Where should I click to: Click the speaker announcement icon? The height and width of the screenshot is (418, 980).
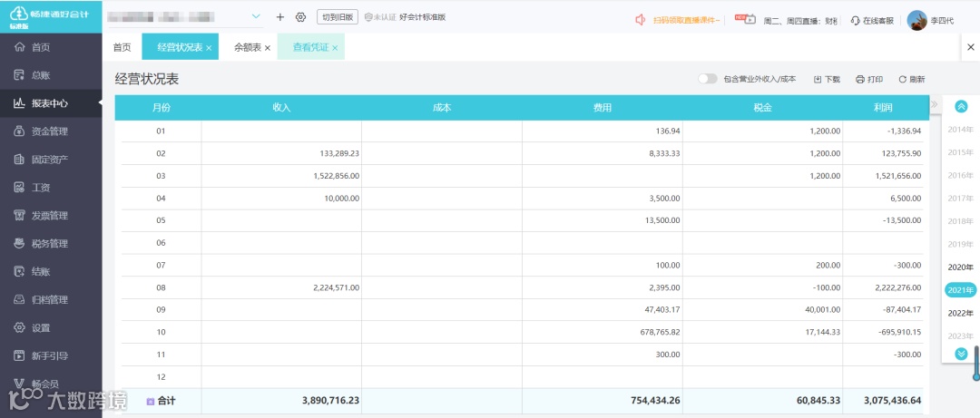point(640,20)
